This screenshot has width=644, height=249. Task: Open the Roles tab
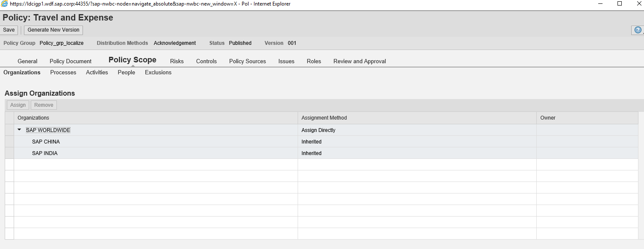pyautogui.click(x=314, y=61)
